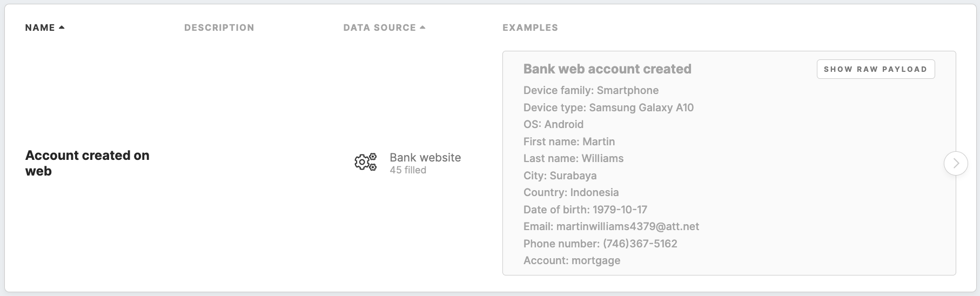Click the gears icon beside Bank website
Image resolution: width=980 pixels, height=296 pixels.
point(365,162)
